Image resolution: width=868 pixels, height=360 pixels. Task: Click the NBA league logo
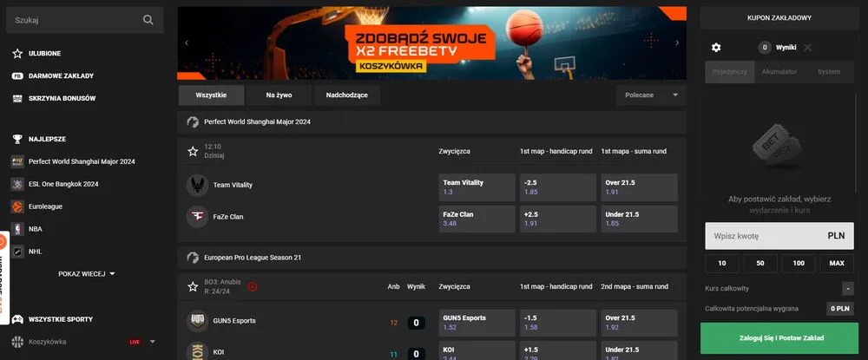(17, 229)
